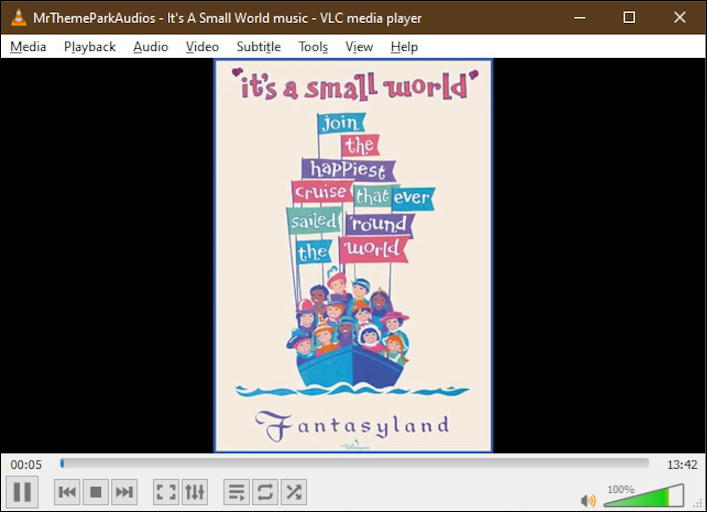Stop the media playback

[x=95, y=492]
